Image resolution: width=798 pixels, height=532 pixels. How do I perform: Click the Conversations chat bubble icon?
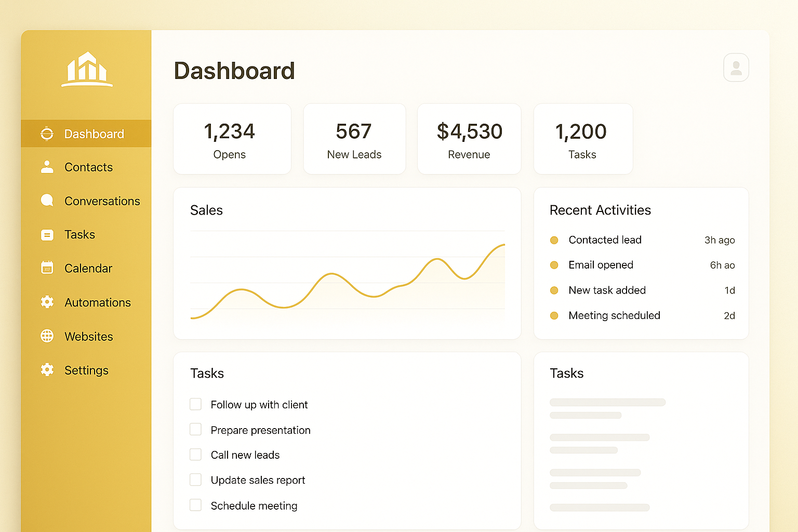coord(47,201)
